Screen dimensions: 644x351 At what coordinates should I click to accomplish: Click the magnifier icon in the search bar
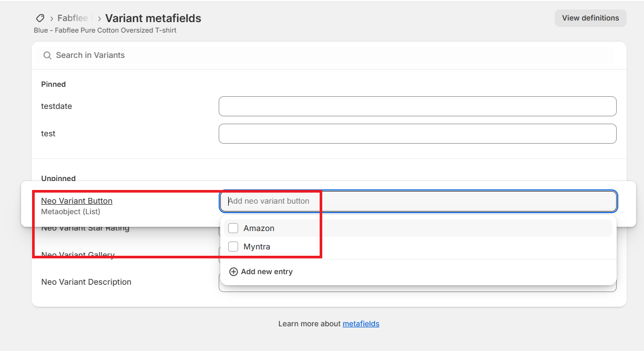point(47,55)
